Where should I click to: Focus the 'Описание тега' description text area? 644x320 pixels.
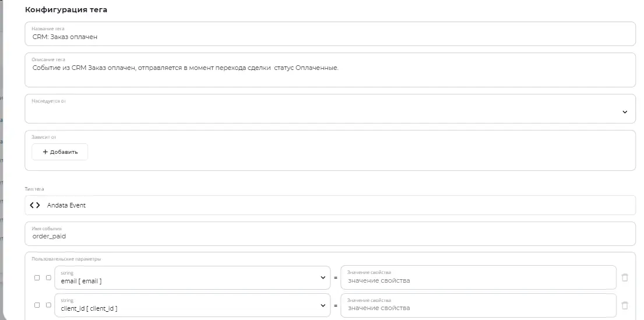[330, 70]
